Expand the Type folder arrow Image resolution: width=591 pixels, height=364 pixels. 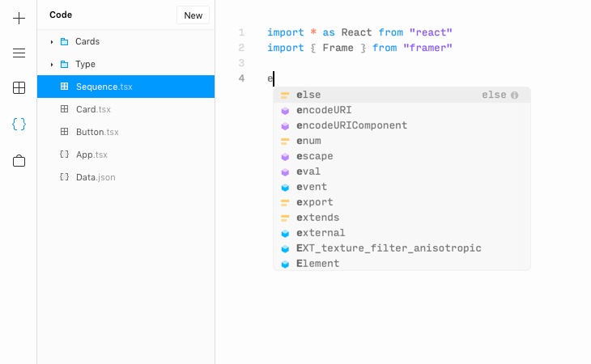52,64
